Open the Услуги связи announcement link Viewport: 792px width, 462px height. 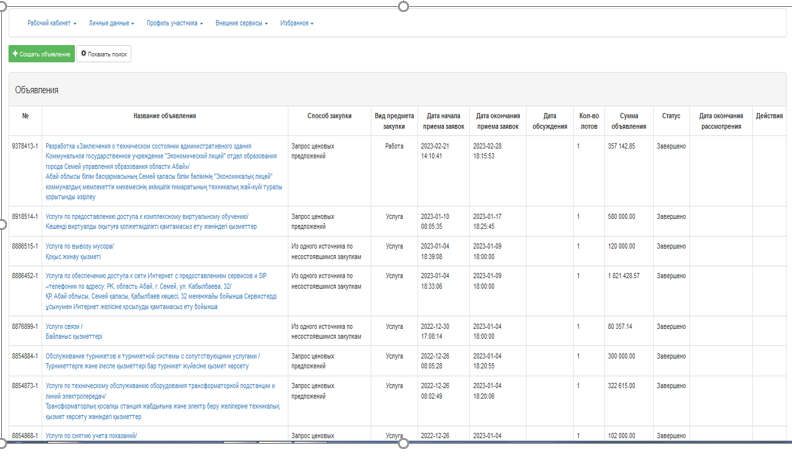[74, 331]
